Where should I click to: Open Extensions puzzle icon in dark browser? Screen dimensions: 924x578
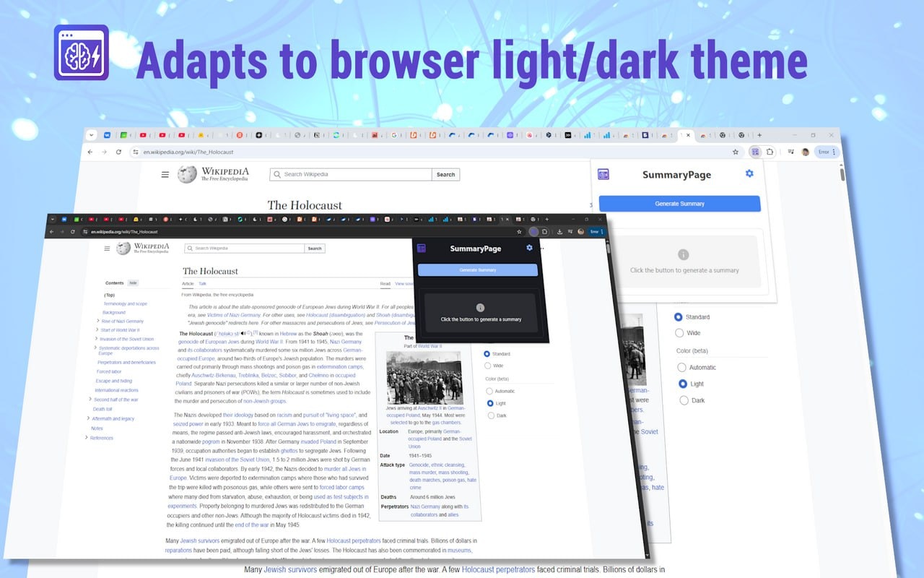pyautogui.click(x=545, y=231)
